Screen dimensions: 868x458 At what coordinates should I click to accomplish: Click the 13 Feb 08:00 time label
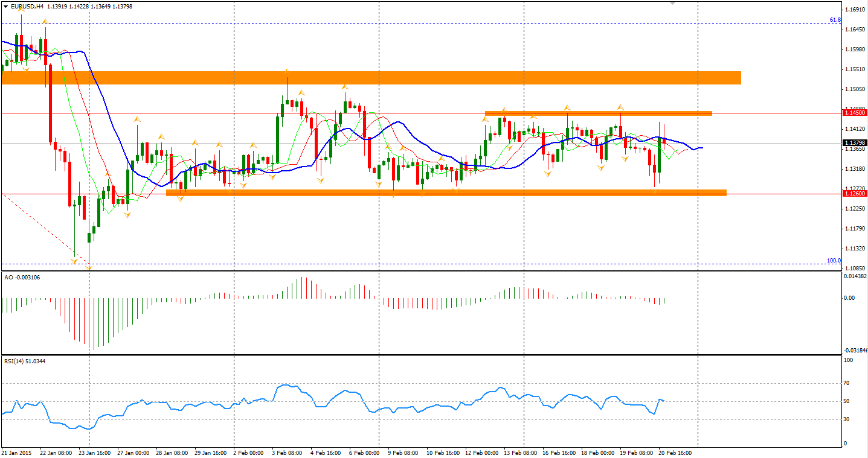pos(520,452)
